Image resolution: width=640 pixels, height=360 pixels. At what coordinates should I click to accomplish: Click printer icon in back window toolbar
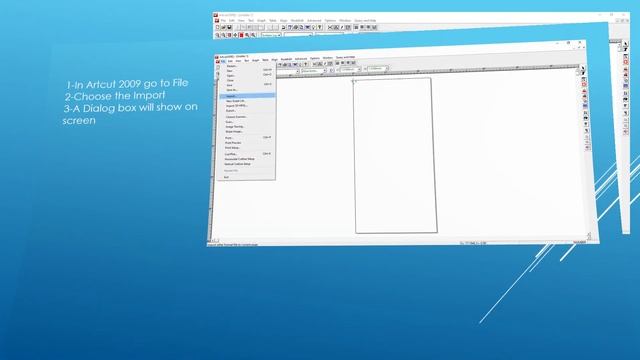[296, 27]
